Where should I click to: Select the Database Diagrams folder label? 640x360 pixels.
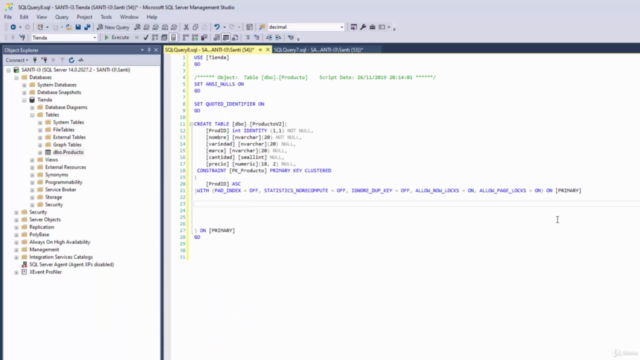66,107
